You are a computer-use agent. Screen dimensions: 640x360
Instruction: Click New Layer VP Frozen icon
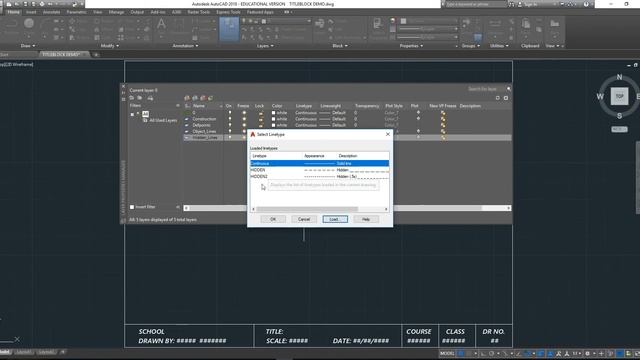(x=195, y=98)
